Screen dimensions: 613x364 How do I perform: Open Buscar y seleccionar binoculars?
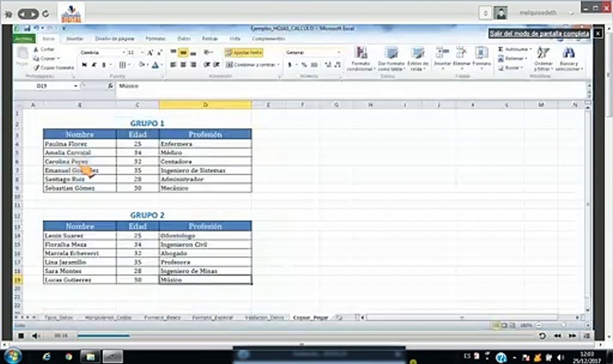click(568, 59)
